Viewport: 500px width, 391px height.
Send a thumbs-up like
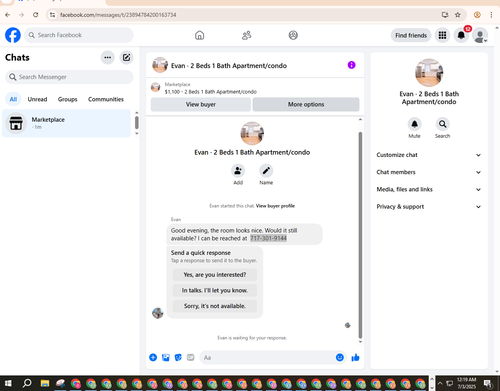pyautogui.click(x=355, y=358)
